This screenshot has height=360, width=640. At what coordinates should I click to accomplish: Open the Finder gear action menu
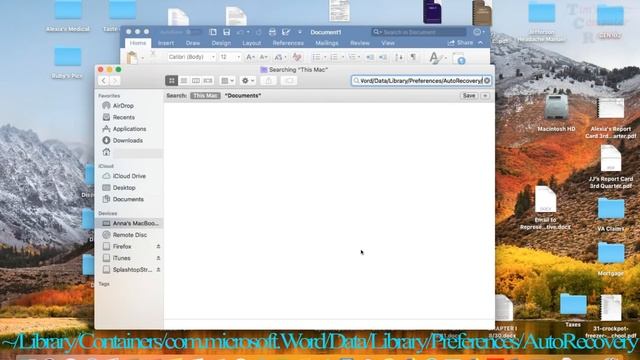248,81
